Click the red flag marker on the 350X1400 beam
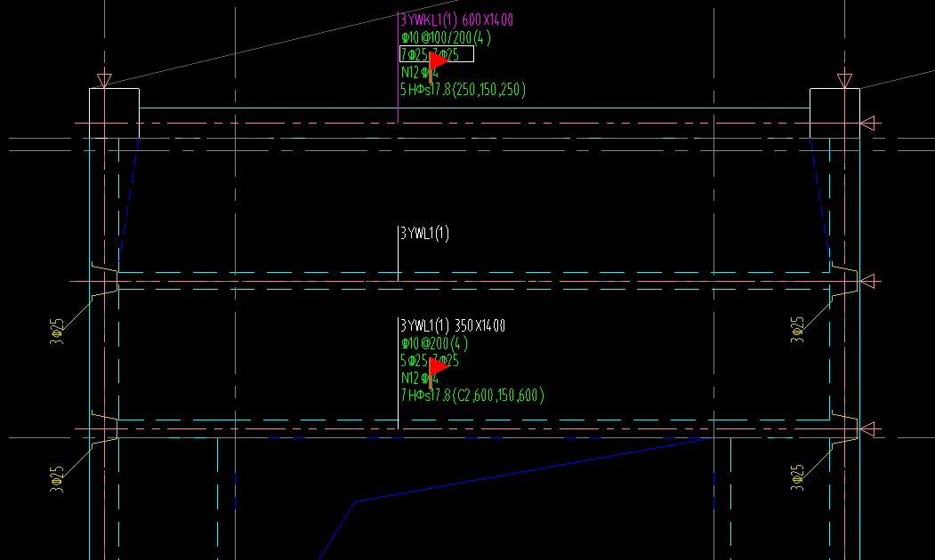The width and height of the screenshot is (935, 560). click(x=439, y=372)
